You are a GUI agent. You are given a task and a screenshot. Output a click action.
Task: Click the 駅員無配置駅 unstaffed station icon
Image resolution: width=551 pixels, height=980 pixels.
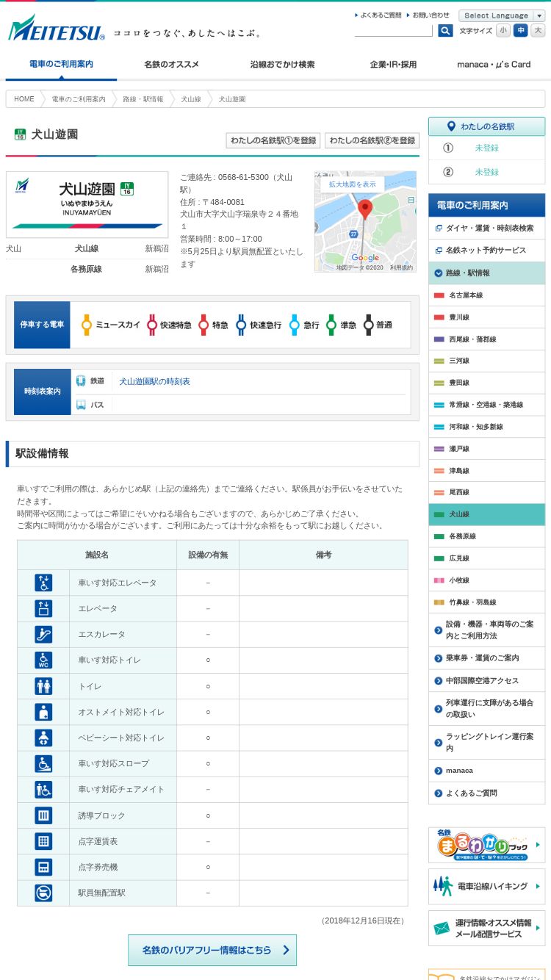click(43, 893)
